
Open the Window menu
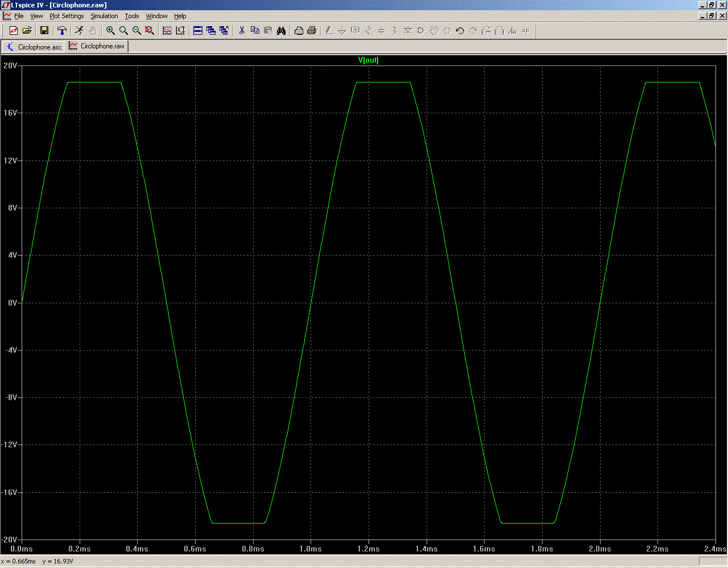[x=156, y=16]
